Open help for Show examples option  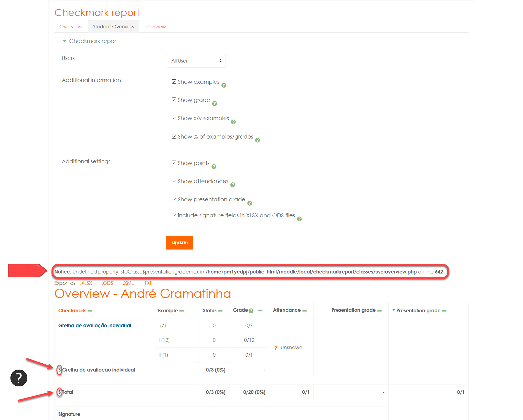pyautogui.click(x=224, y=85)
